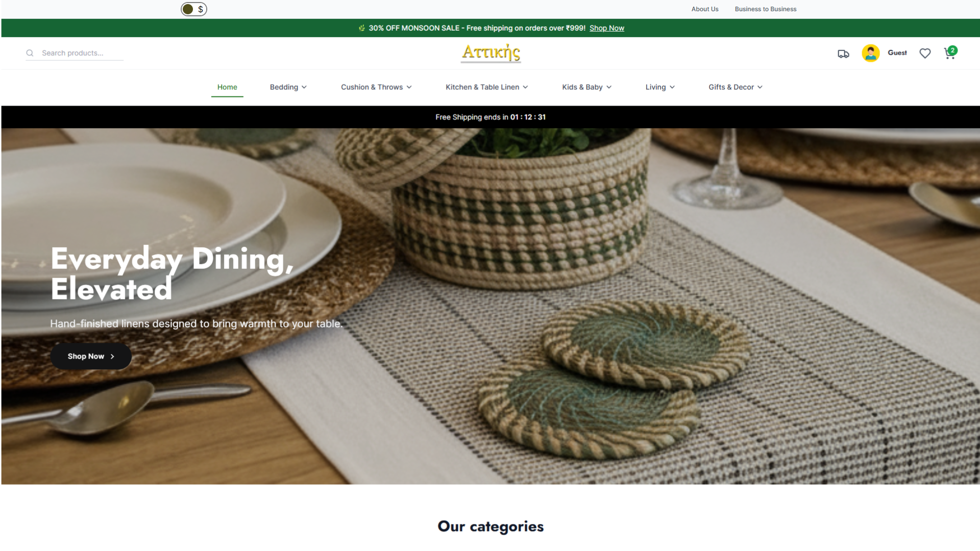Click the Attikis logo

click(x=491, y=53)
